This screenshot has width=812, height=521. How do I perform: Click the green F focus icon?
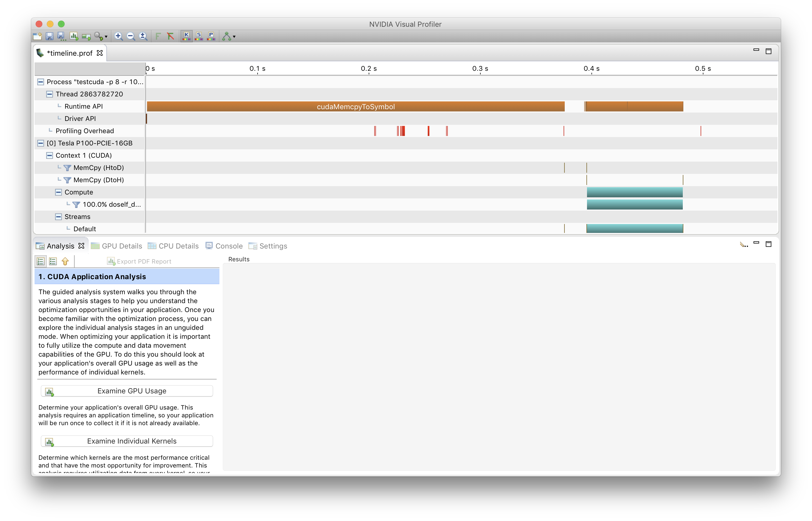tap(158, 36)
